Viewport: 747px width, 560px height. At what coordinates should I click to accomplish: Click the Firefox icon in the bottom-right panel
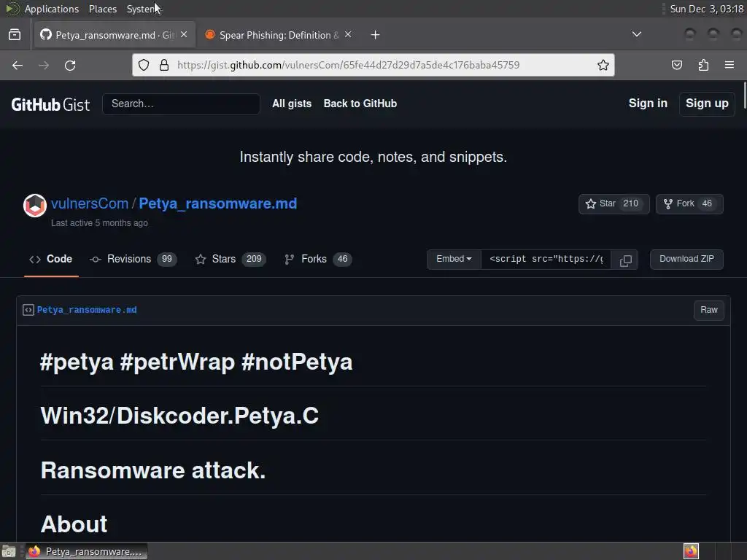691,551
